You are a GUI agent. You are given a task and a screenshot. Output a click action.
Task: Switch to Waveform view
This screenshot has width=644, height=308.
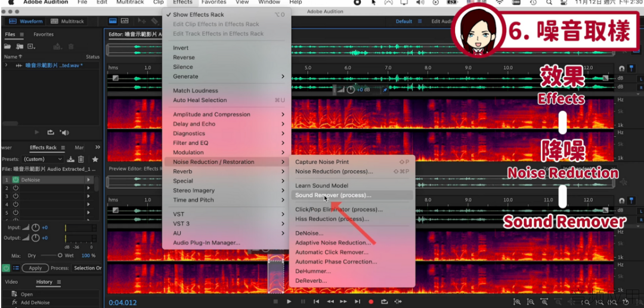[x=26, y=21]
